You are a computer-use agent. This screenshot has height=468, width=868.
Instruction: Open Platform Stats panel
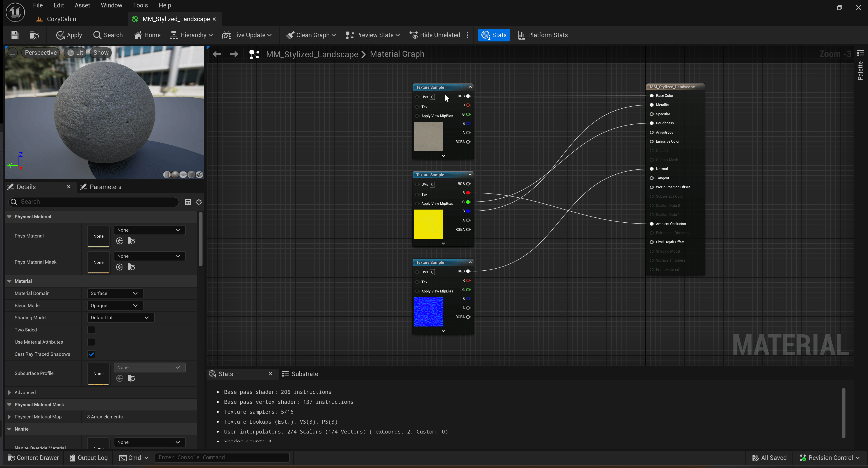[x=543, y=35]
